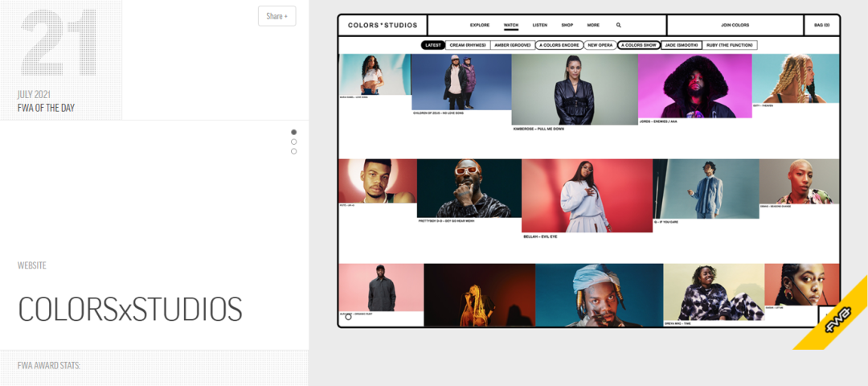Select the third slide indicator dot
Screen dimensions: 868x386
point(293,151)
